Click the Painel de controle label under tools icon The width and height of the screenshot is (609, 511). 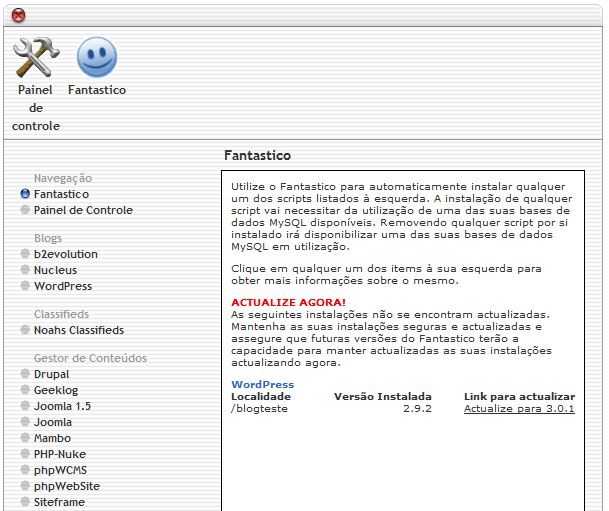point(36,108)
